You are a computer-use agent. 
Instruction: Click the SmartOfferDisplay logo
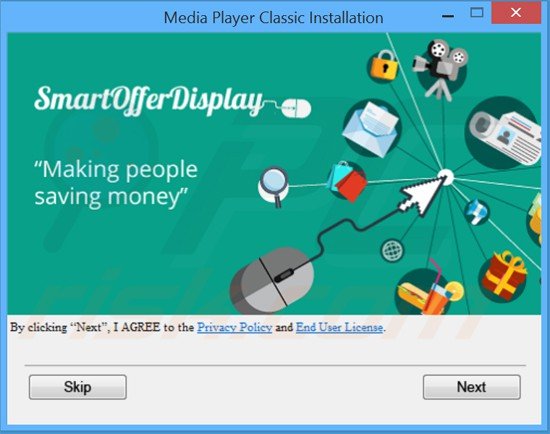148,100
